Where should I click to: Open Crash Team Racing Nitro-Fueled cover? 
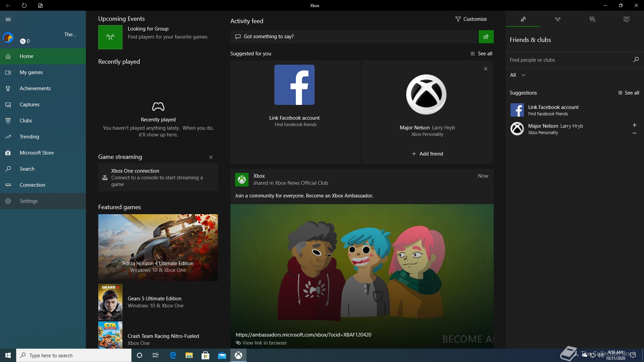coord(110,335)
